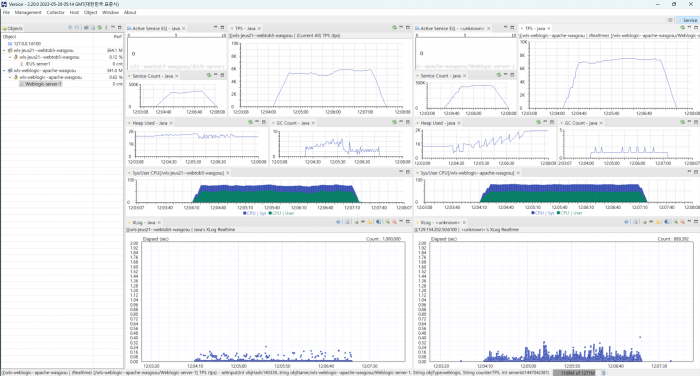
Task: Refresh the left Heap Used - Java chart
Action: point(250,122)
